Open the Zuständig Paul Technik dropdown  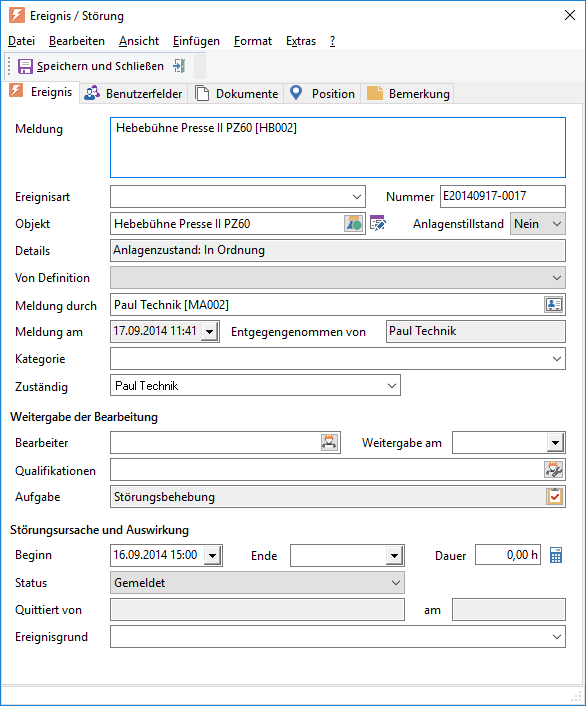click(392, 386)
